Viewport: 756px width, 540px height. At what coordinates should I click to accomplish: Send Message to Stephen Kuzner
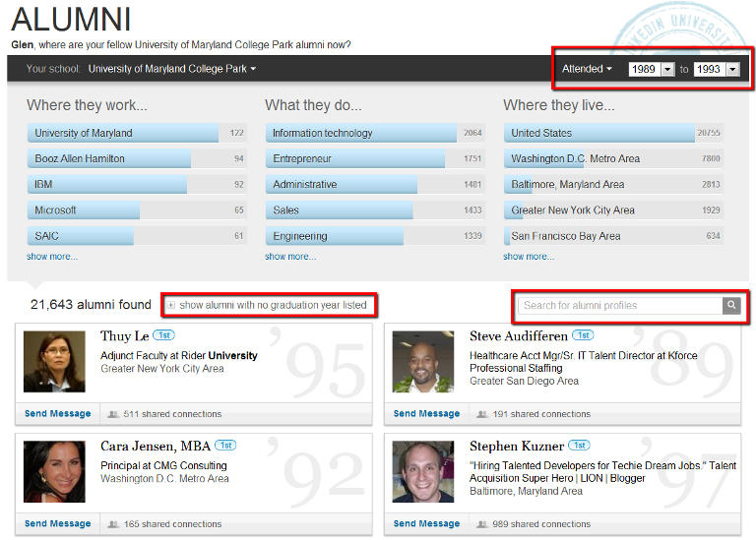426,523
